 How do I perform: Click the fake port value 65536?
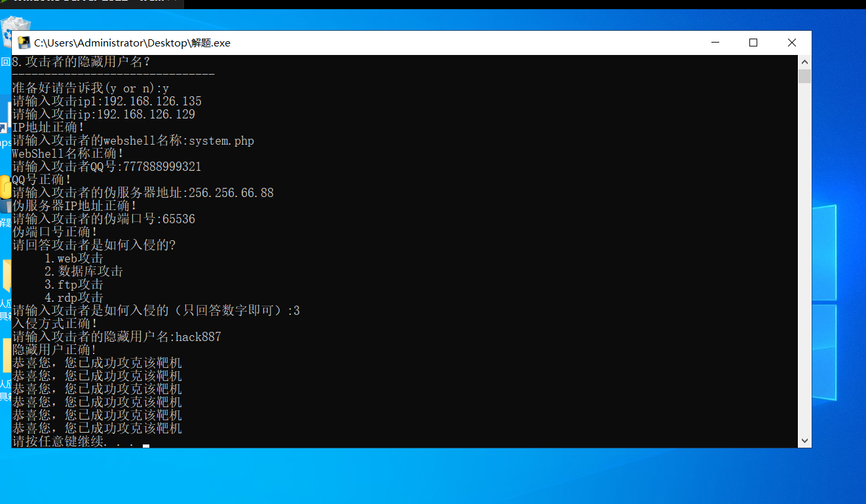pos(179,219)
